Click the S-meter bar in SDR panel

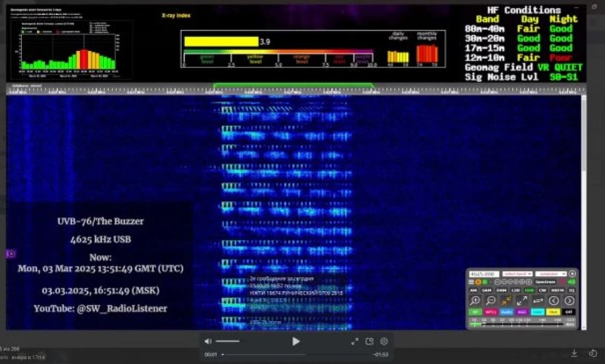click(516, 324)
